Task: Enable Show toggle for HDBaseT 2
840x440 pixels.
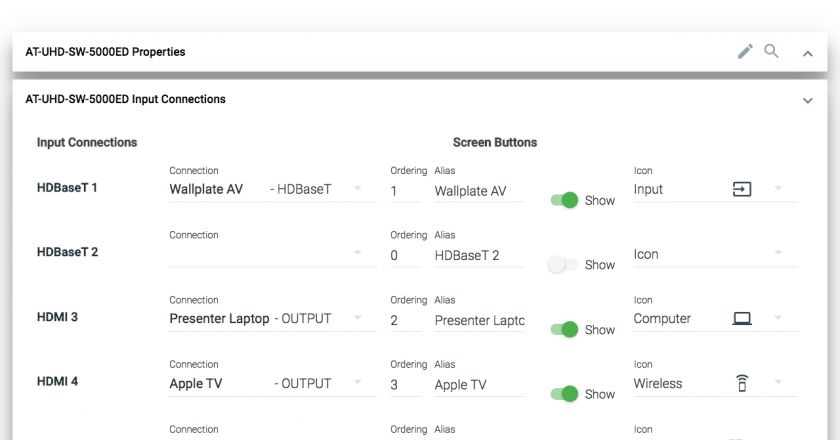Action: coord(563,265)
